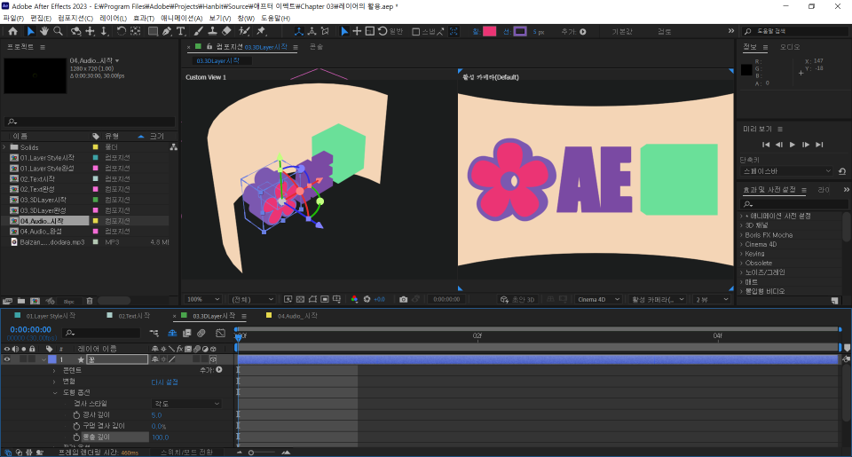Click the new composition icon in Project panel
Image resolution: width=852 pixels, height=457 pixels.
tap(35, 301)
